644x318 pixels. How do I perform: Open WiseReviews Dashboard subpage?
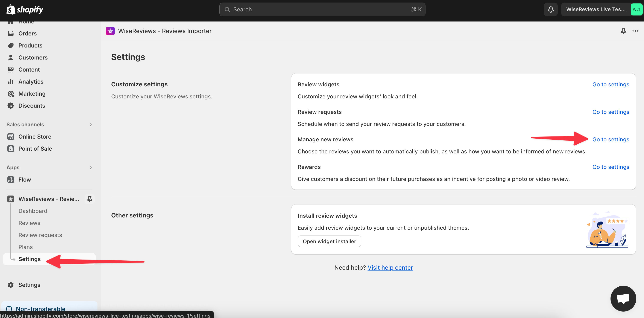point(33,211)
